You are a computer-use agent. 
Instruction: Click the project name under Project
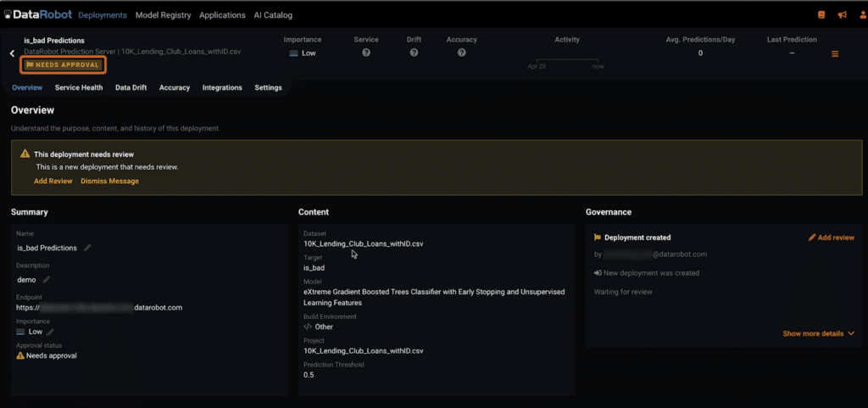(363, 351)
